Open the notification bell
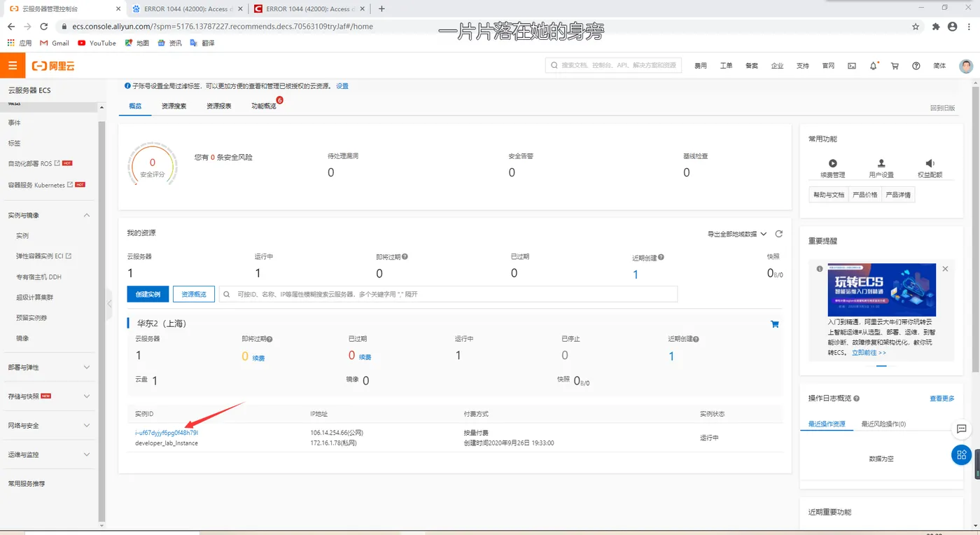This screenshot has height=535, width=980. (x=874, y=66)
